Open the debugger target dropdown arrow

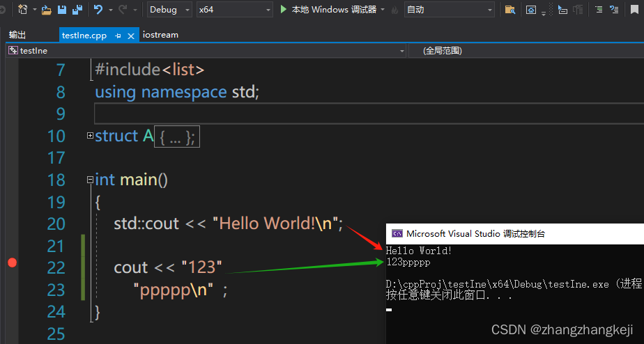(383, 10)
